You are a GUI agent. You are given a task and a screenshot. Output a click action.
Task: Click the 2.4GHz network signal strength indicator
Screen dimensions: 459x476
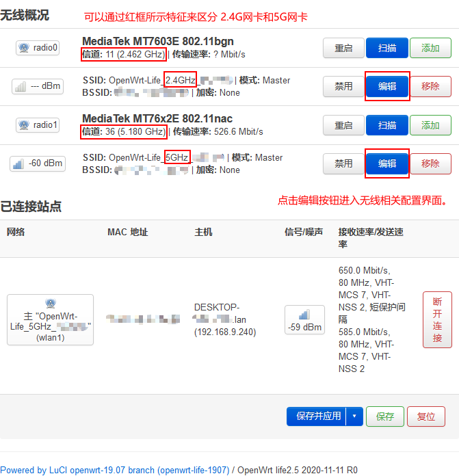coord(38,86)
